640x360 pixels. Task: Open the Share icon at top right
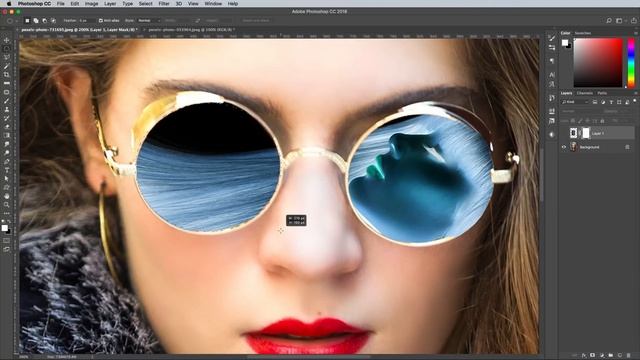click(x=634, y=20)
